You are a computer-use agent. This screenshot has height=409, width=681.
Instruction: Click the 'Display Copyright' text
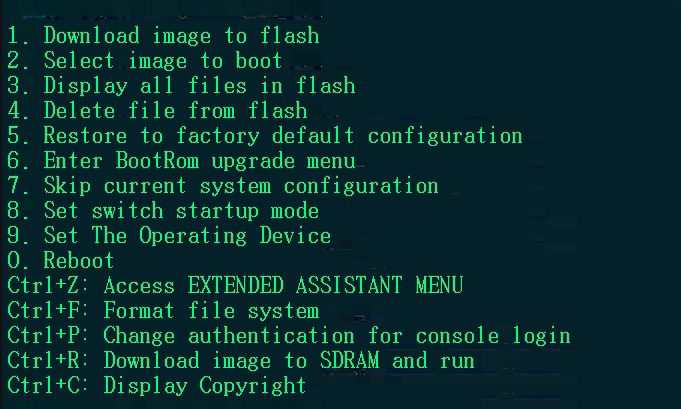[x=205, y=386]
